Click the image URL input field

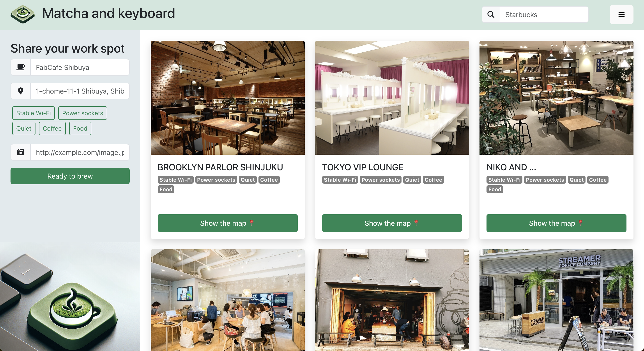(80, 152)
